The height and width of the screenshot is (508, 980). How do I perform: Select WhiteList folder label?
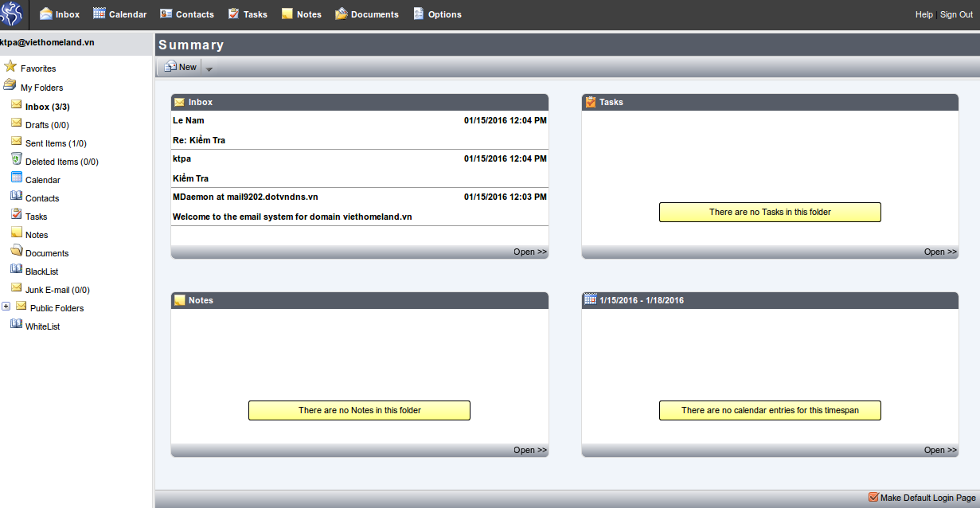[x=42, y=326]
